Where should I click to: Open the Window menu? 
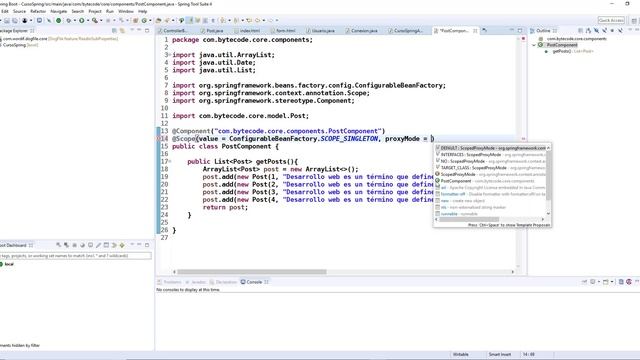click(x=126, y=11)
